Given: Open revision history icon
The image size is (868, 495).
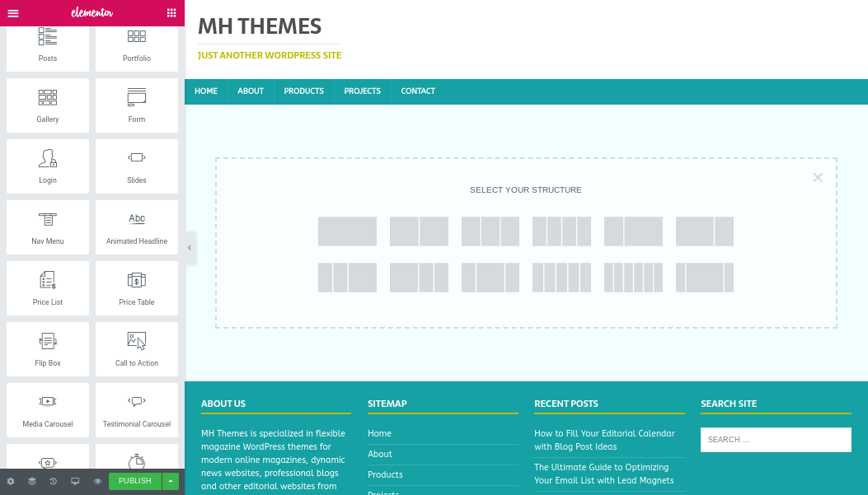Looking at the screenshot, I should tap(53, 481).
